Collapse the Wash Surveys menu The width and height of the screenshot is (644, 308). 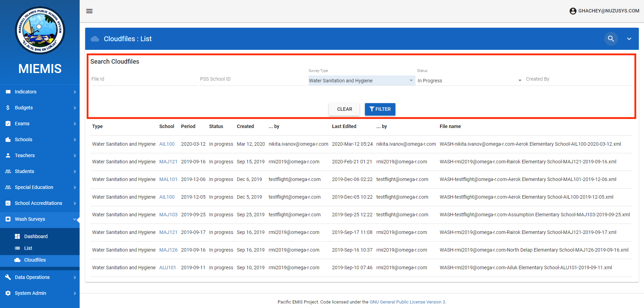(40, 219)
